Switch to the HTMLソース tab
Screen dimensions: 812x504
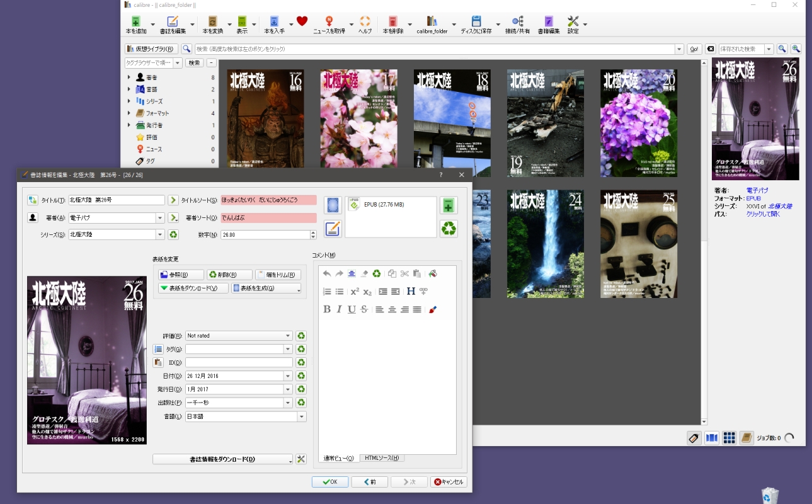tap(382, 458)
